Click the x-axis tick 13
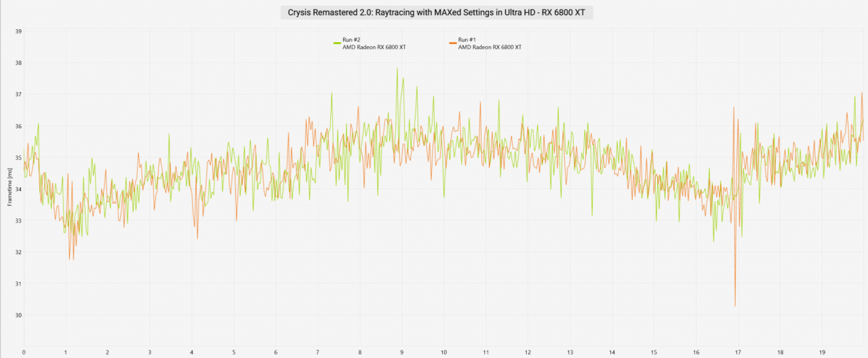868x358 pixels. pos(570,353)
